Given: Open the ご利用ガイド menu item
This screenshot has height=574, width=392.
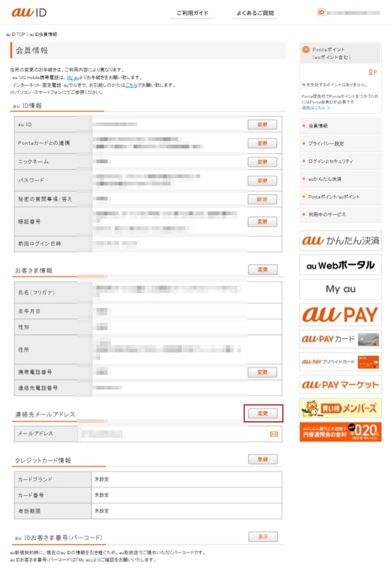Looking at the screenshot, I should (192, 13).
